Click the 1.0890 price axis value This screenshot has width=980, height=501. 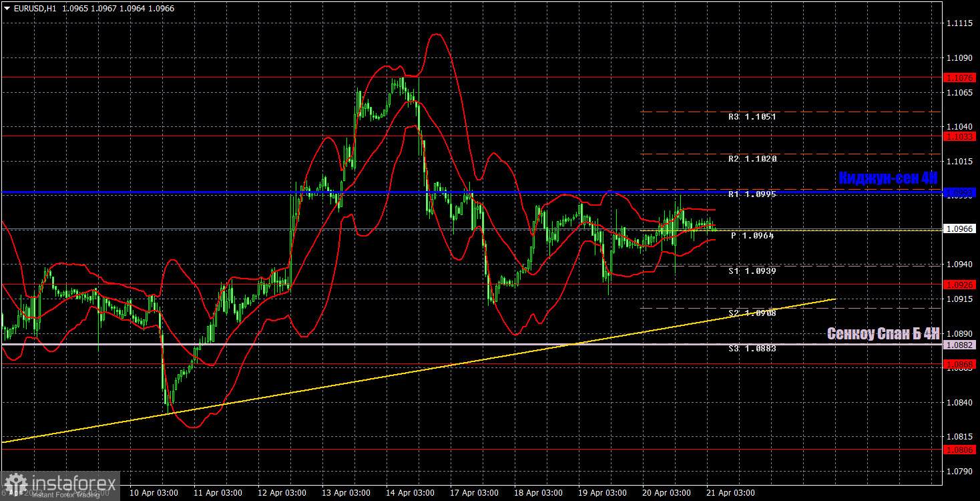pyautogui.click(x=960, y=333)
